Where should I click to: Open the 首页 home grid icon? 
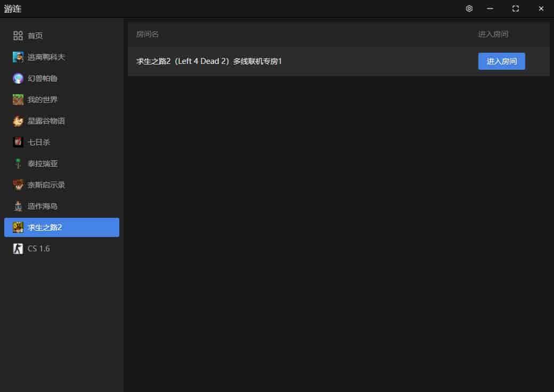(18, 36)
